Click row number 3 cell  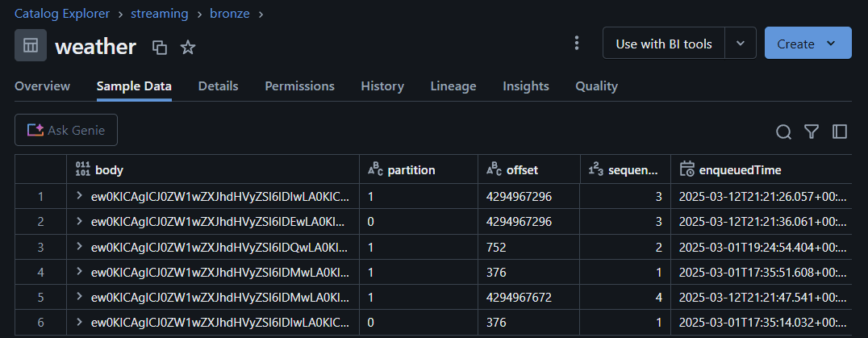(40, 247)
